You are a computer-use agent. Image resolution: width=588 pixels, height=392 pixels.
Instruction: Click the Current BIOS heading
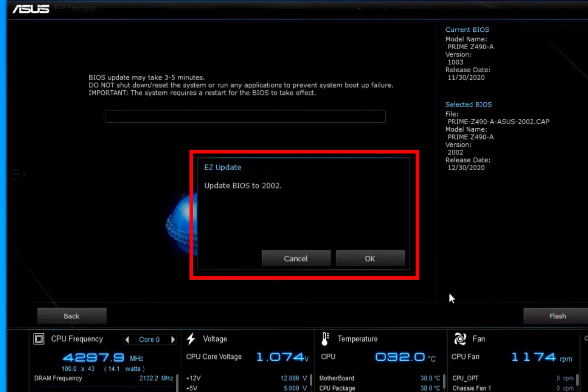pyautogui.click(x=467, y=30)
